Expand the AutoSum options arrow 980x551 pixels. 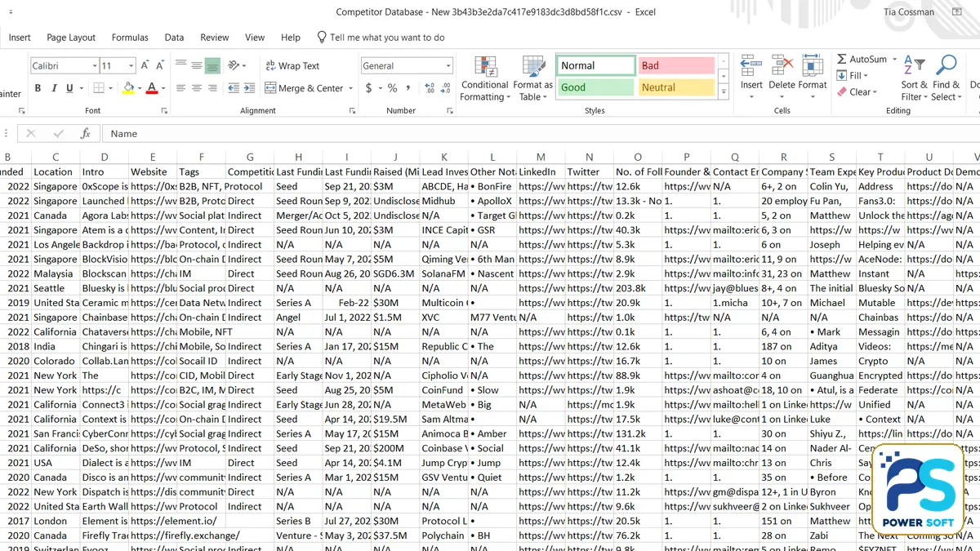[x=894, y=60]
